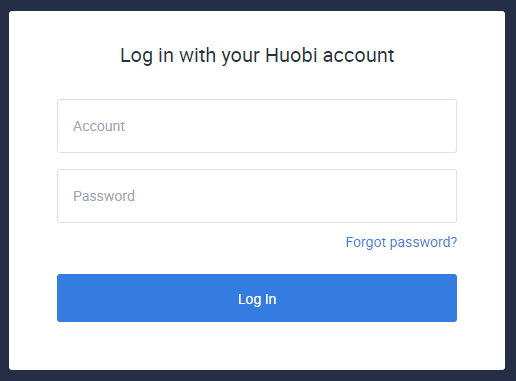Click the Account input field
516x381 pixels.
click(x=257, y=126)
